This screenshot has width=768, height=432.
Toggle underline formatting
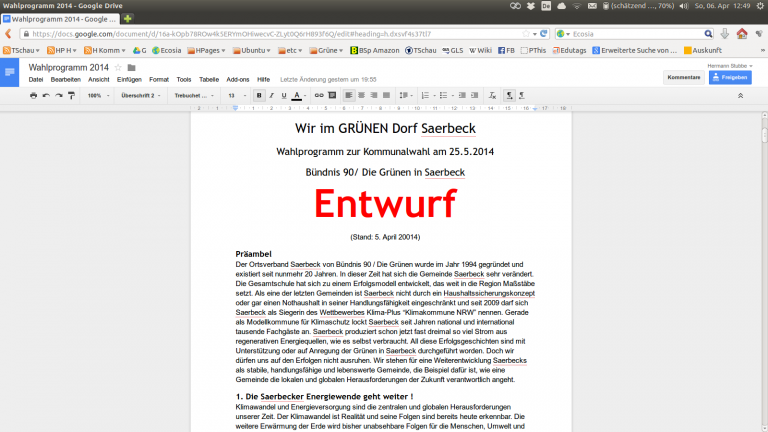click(284, 96)
